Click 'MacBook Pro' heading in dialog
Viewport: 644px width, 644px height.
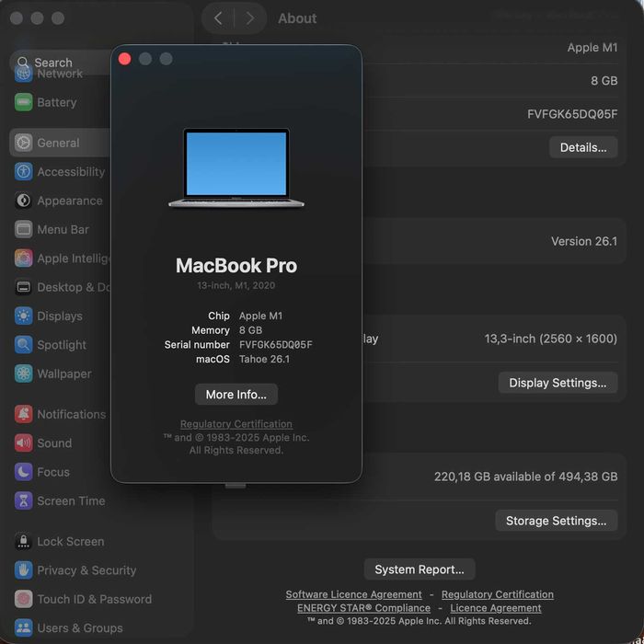tap(236, 265)
